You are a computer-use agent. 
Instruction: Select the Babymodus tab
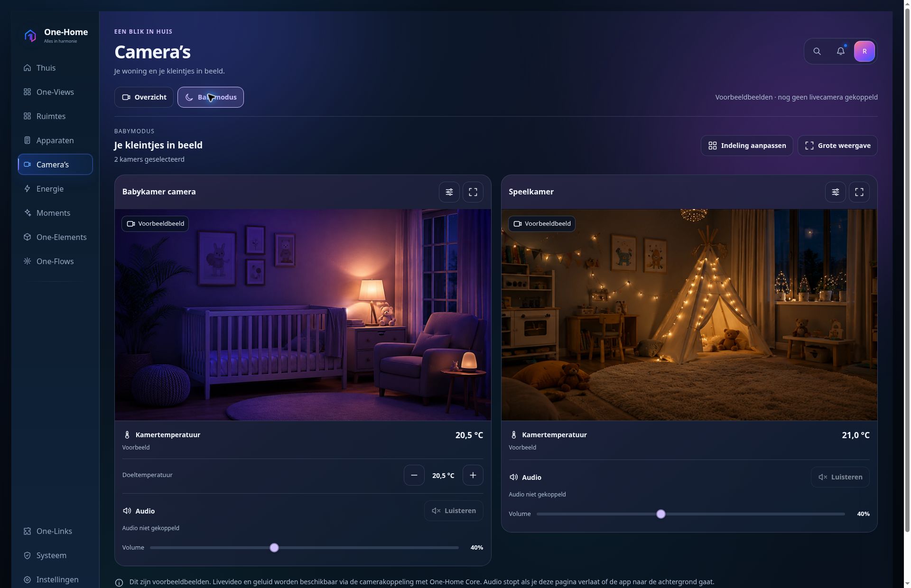click(x=211, y=97)
